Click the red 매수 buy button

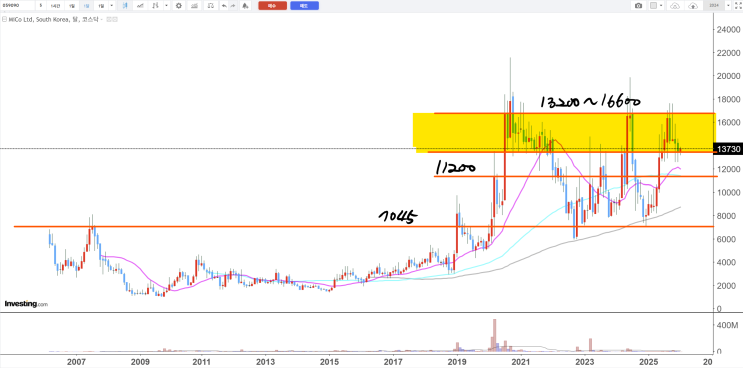click(x=272, y=6)
